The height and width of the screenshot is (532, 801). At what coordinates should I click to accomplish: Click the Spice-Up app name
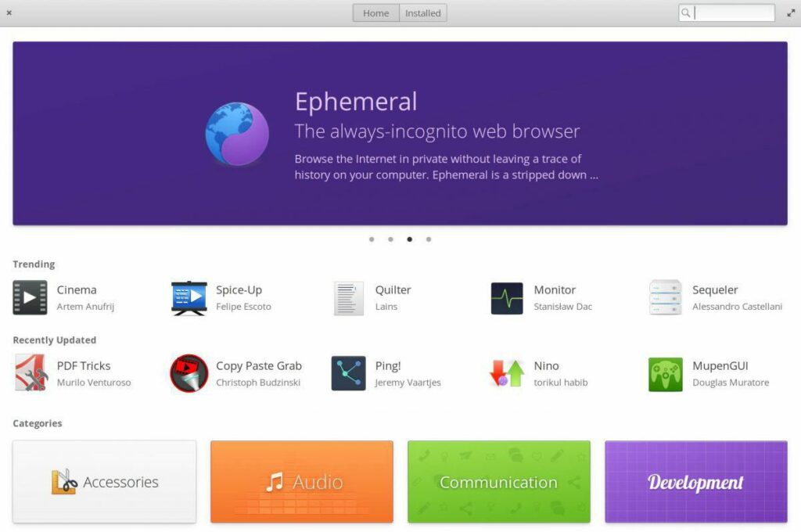pyautogui.click(x=239, y=289)
